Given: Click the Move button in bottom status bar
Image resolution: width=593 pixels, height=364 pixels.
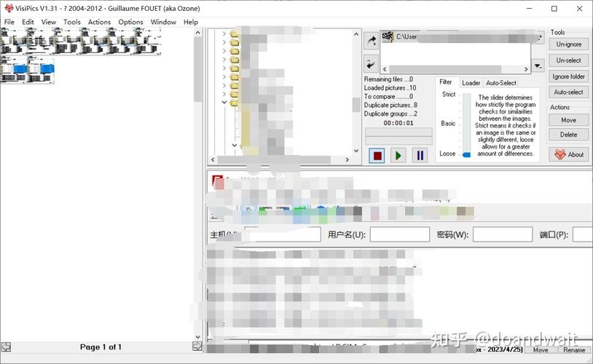Looking at the screenshot, I should [541, 350].
